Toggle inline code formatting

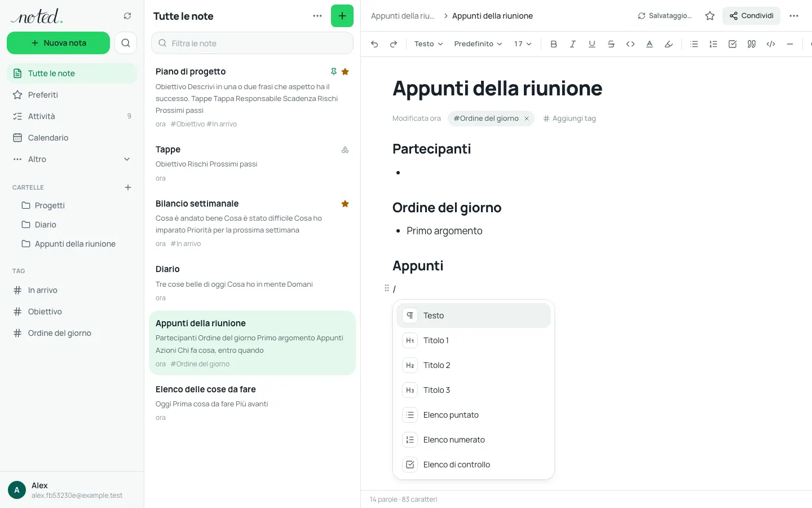tap(630, 44)
